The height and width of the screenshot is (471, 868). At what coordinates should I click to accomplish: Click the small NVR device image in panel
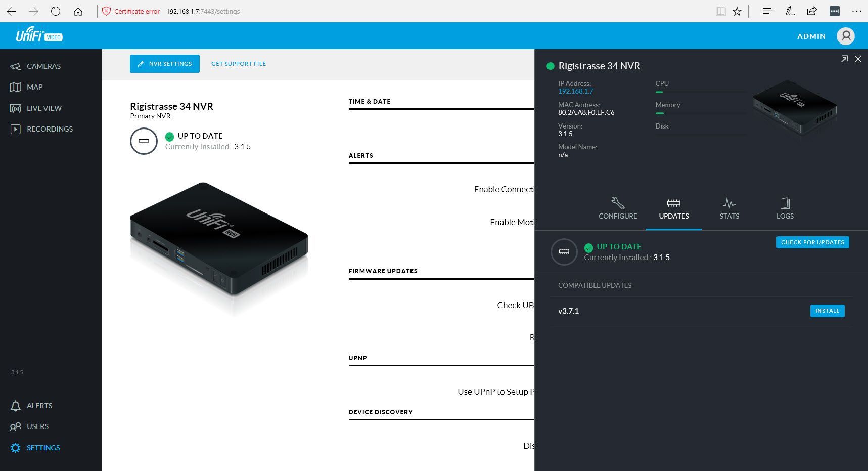[x=794, y=107]
